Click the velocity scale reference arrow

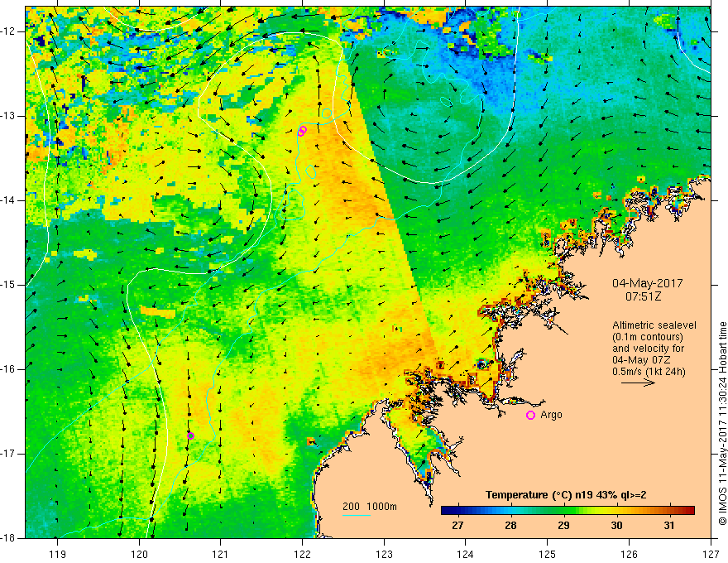pos(638,383)
